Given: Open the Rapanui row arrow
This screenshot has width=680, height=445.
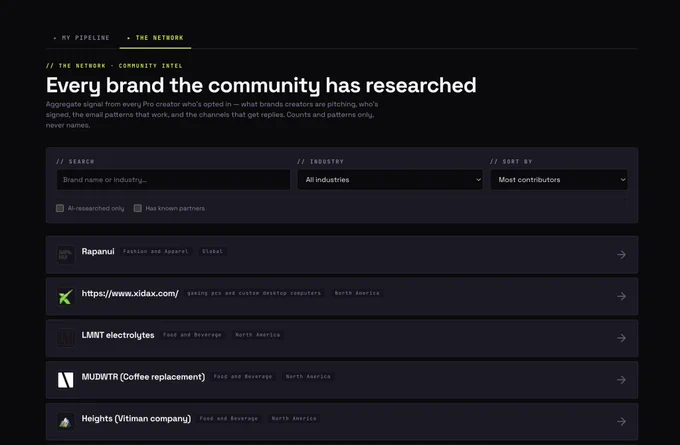Looking at the screenshot, I should click(x=621, y=255).
